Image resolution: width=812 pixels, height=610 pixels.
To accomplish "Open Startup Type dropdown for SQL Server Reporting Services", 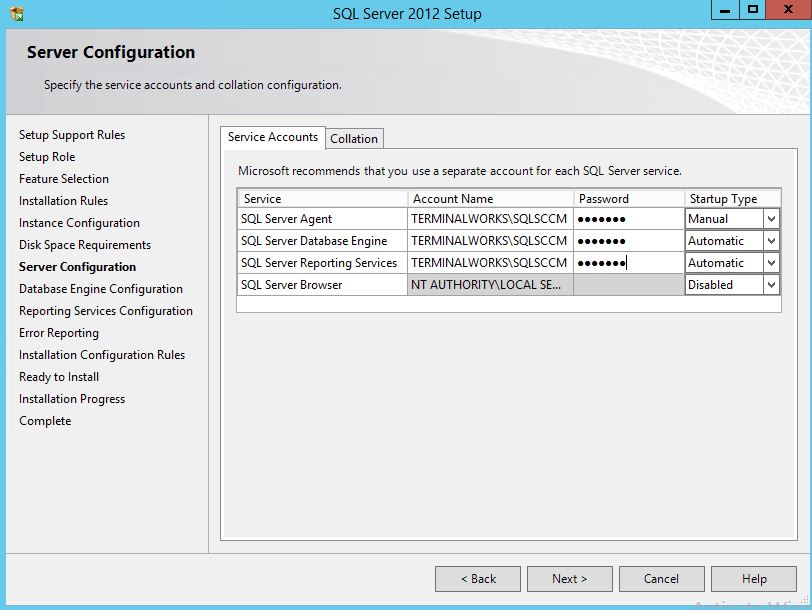I will click(x=771, y=263).
